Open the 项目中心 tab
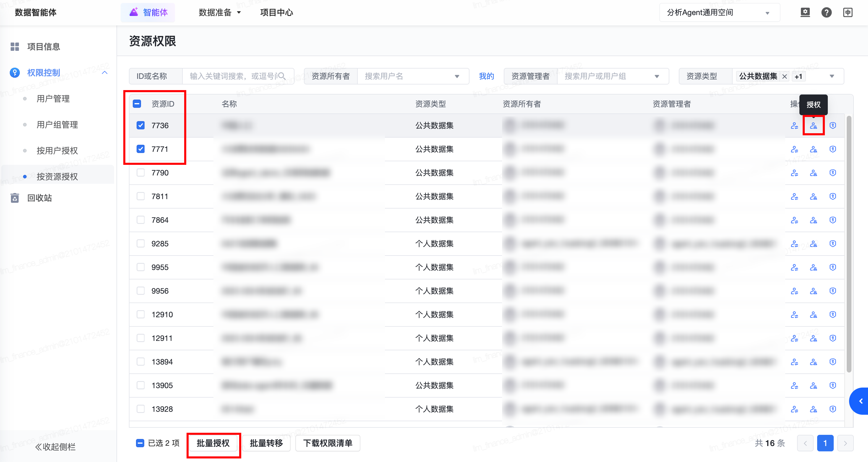Image resolution: width=868 pixels, height=462 pixels. click(x=276, y=12)
